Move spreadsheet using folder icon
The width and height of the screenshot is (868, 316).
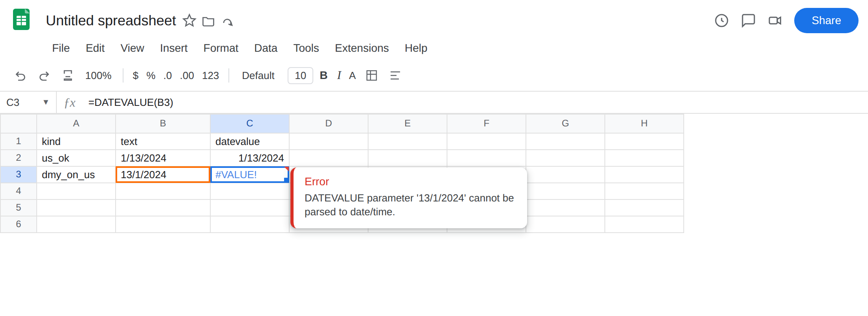point(208,21)
